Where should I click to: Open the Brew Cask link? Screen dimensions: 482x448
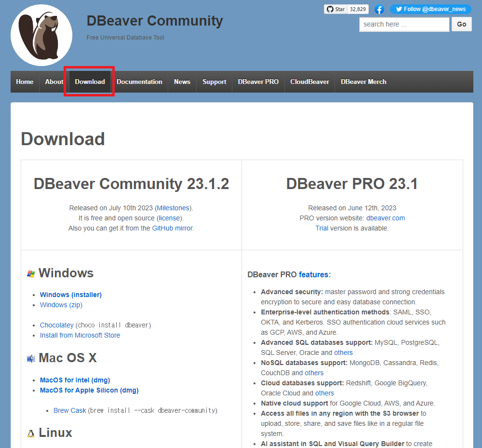70,410
